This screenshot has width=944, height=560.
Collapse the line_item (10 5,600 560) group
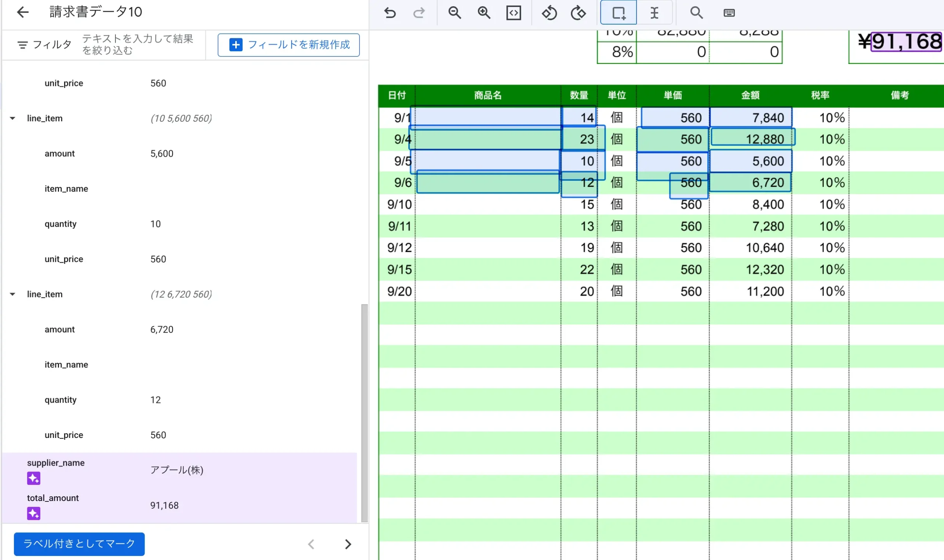coord(13,118)
